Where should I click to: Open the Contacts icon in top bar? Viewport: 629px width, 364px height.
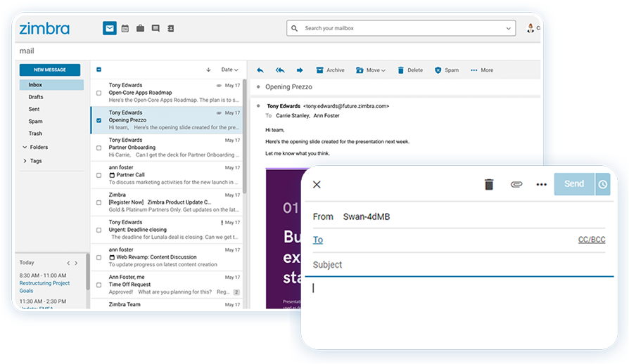point(171,28)
